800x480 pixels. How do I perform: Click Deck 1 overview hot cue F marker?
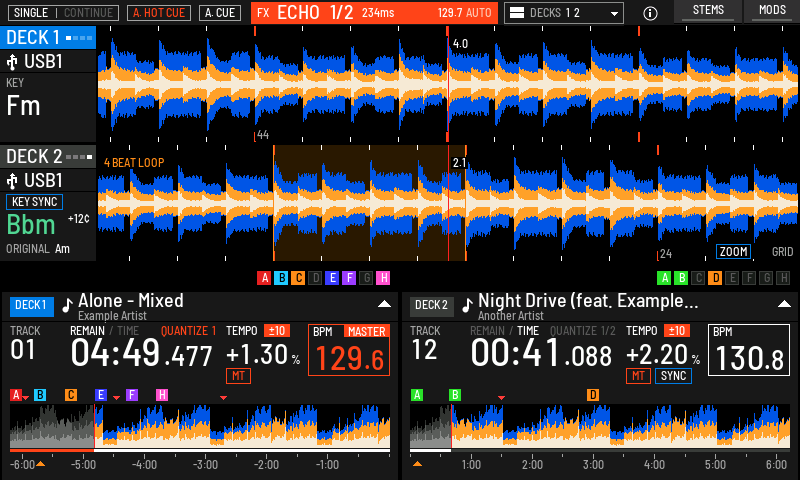[132, 395]
